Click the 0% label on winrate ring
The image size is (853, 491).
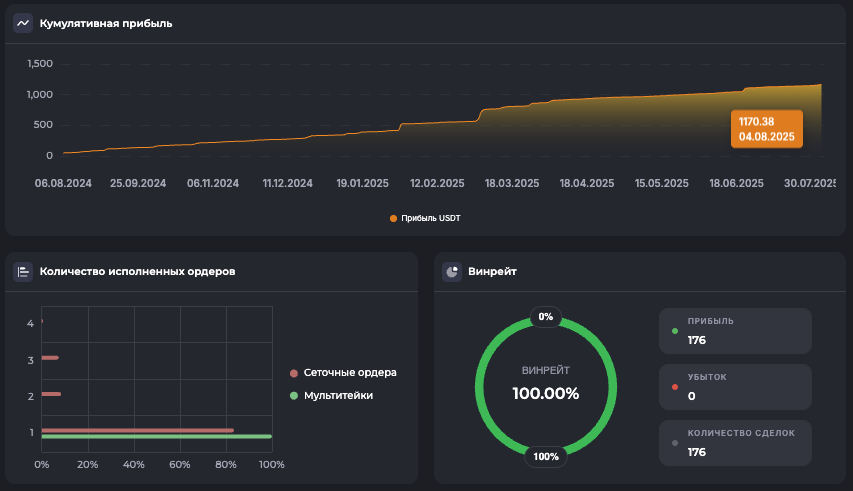pyautogui.click(x=545, y=316)
